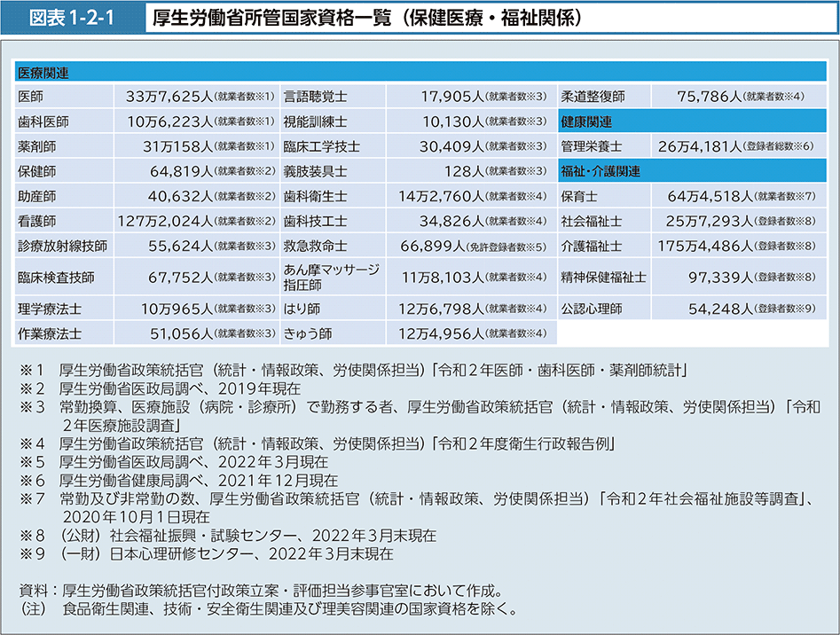Click the 看護師 row label

pyautogui.click(x=36, y=221)
